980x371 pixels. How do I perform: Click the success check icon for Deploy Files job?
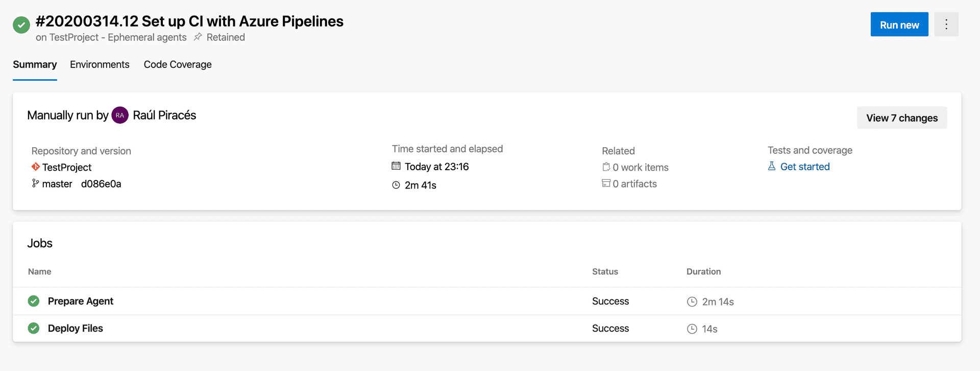pyautogui.click(x=34, y=328)
